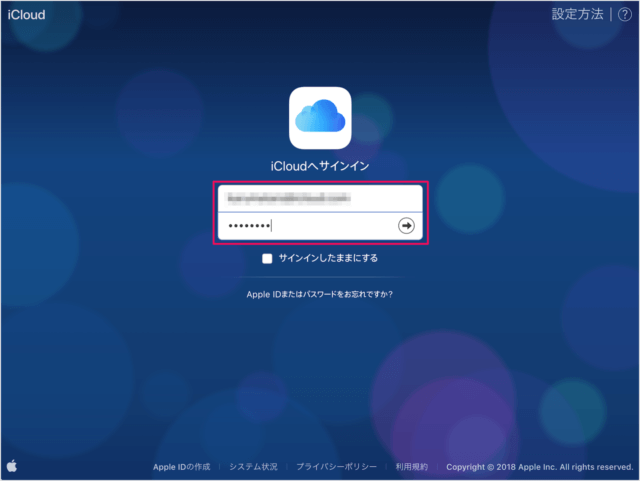Click the iCloudへサインイン heading
Screen dimensions: 640x481
(319, 166)
